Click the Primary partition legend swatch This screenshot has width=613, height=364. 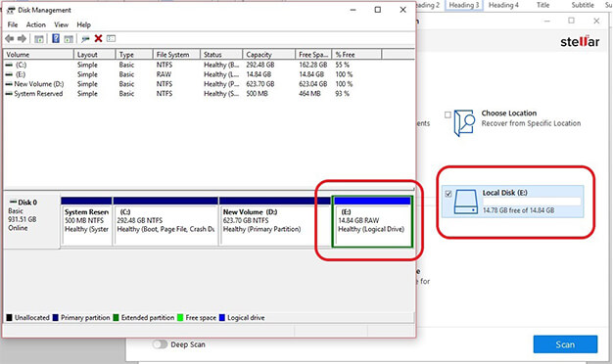(55, 318)
